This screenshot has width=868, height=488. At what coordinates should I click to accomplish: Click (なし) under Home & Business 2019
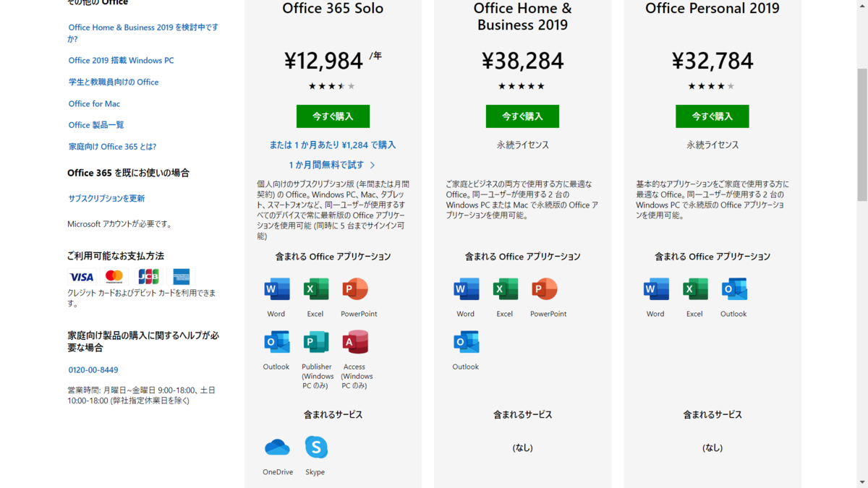tap(522, 448)
